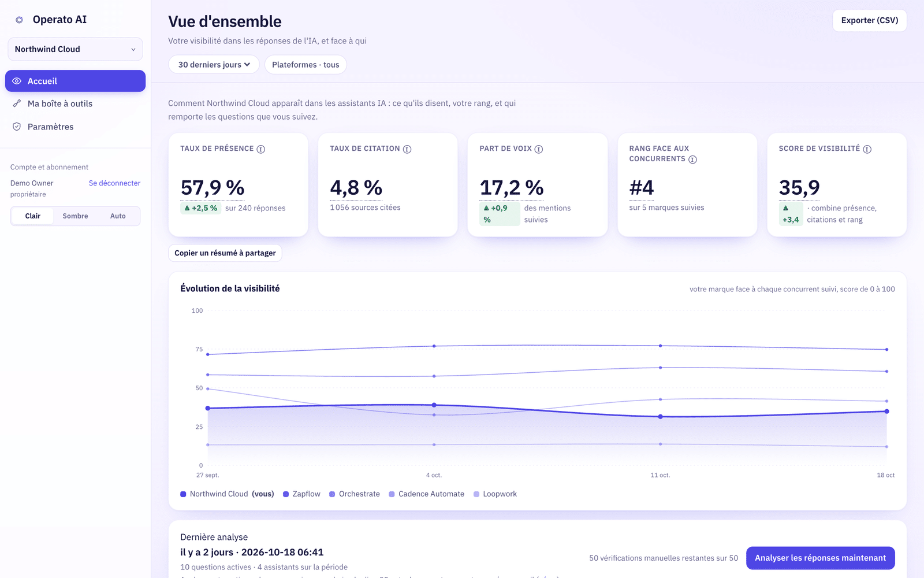Screen dimensions: 924x578
Task: Click the eye icon next to Accueil
Action: tap(17, 81)
